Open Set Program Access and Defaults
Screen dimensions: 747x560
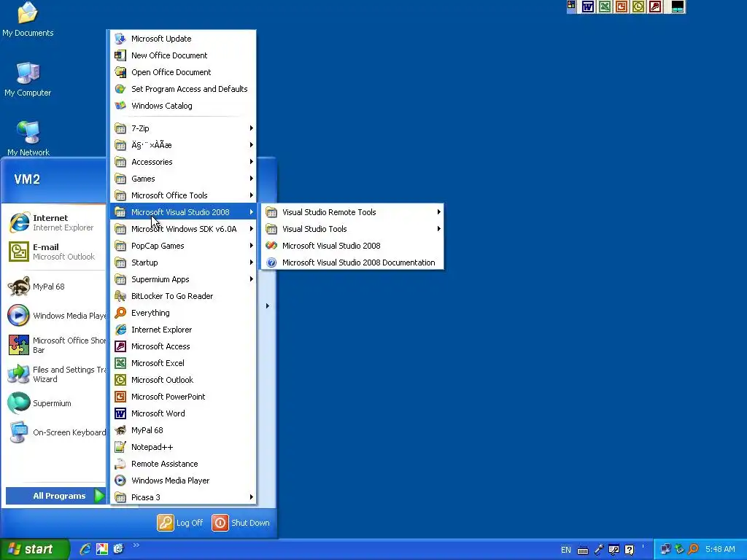pyautogui.click(x=183, y=89)
